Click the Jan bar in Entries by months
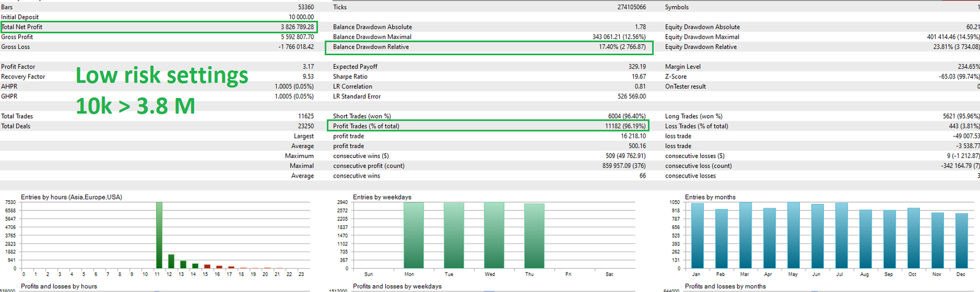This screenshot has width=980, height=292. 697,236
